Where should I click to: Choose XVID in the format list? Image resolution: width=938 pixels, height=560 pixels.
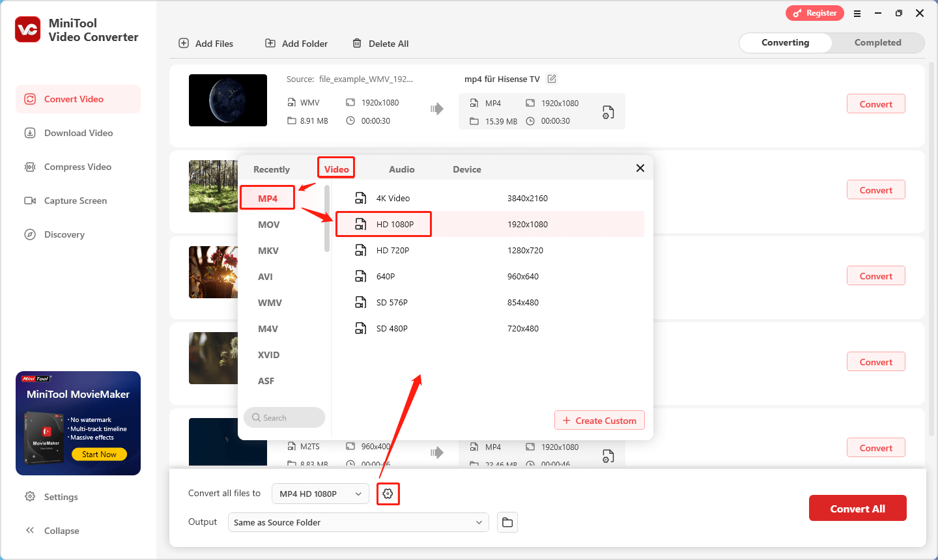[x=268, y=355]
